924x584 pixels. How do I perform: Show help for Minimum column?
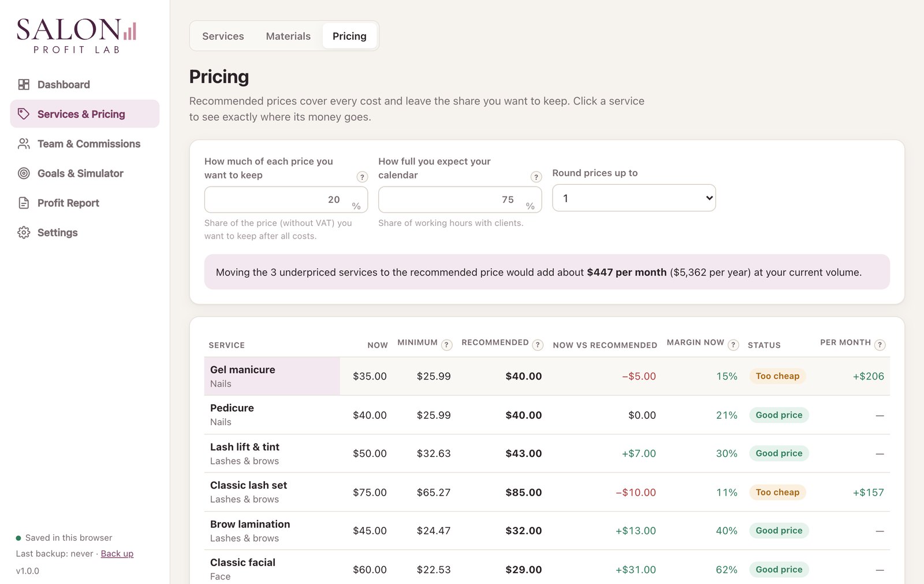[446, 345]
